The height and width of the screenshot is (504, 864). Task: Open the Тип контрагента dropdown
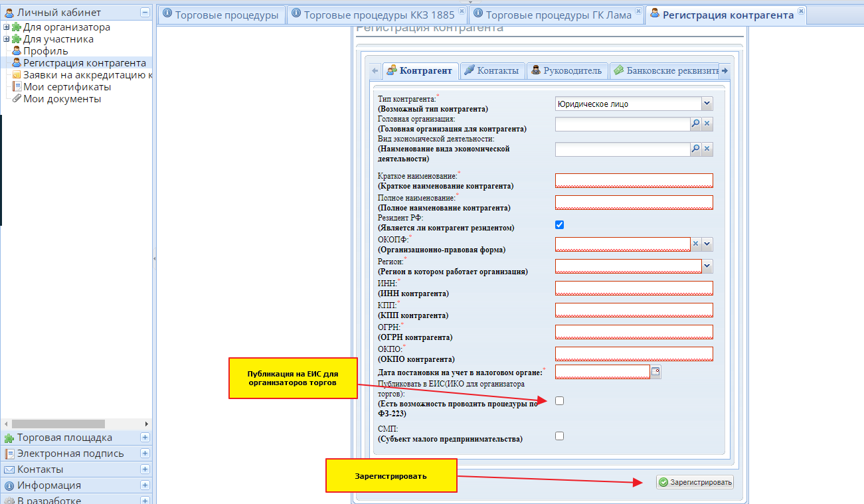[707, 104]
